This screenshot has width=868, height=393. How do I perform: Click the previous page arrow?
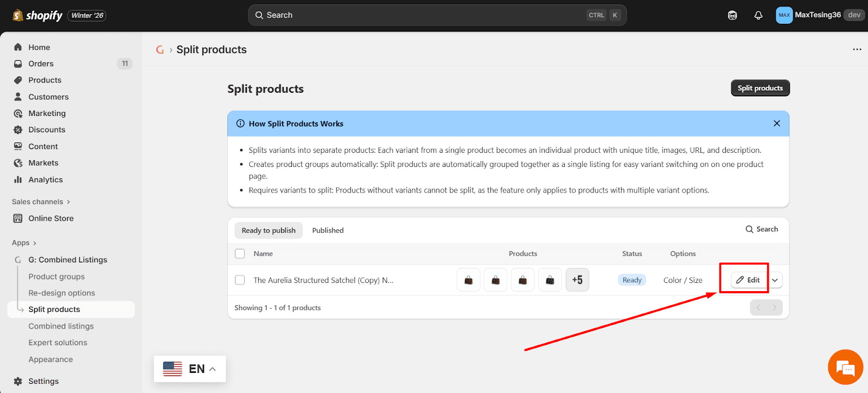click(758, 307)
